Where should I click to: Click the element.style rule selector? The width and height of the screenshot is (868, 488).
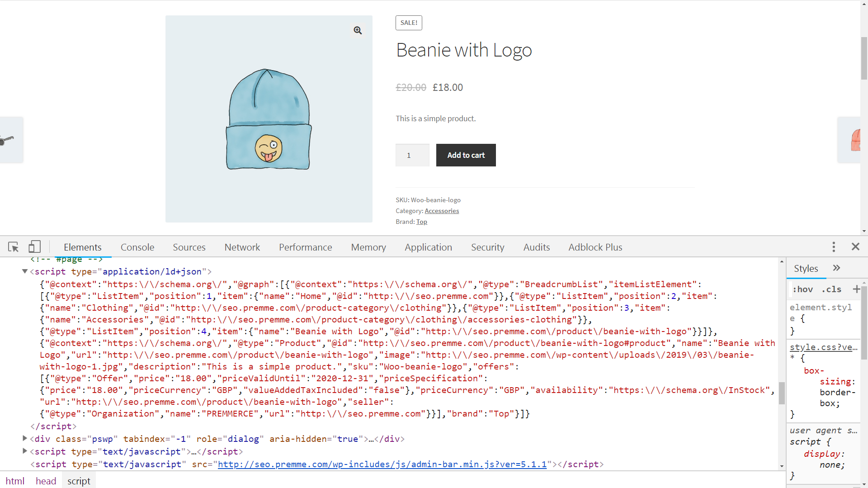821,313
